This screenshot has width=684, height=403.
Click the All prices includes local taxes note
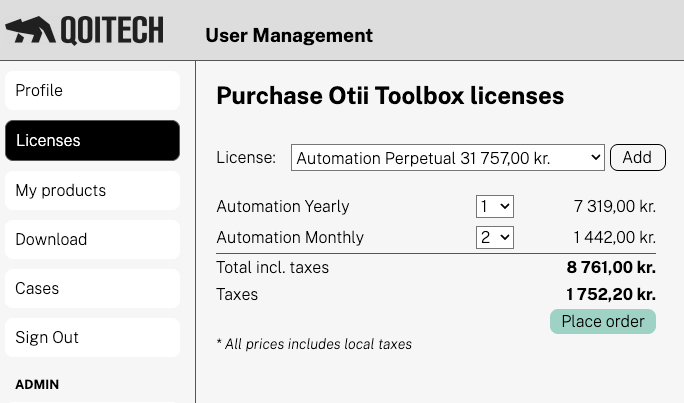(314, 344)
